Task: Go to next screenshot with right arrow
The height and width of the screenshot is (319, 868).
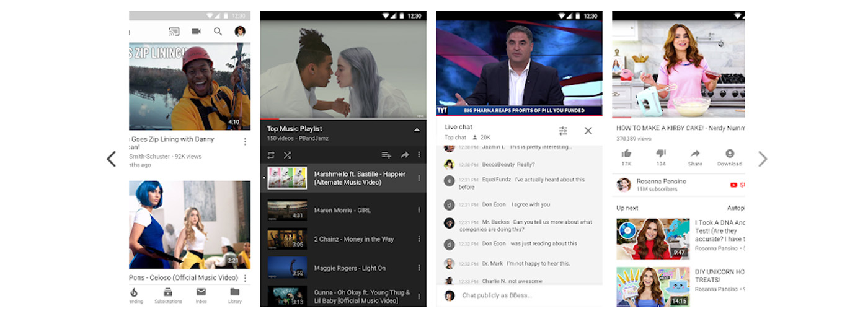Action: pos(763,159)
